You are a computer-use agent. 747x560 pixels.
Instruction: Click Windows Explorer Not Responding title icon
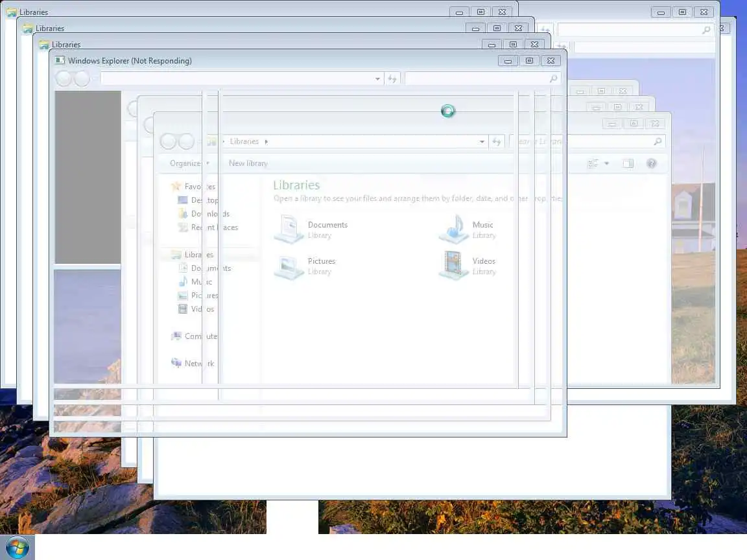[x=60, y=60]
